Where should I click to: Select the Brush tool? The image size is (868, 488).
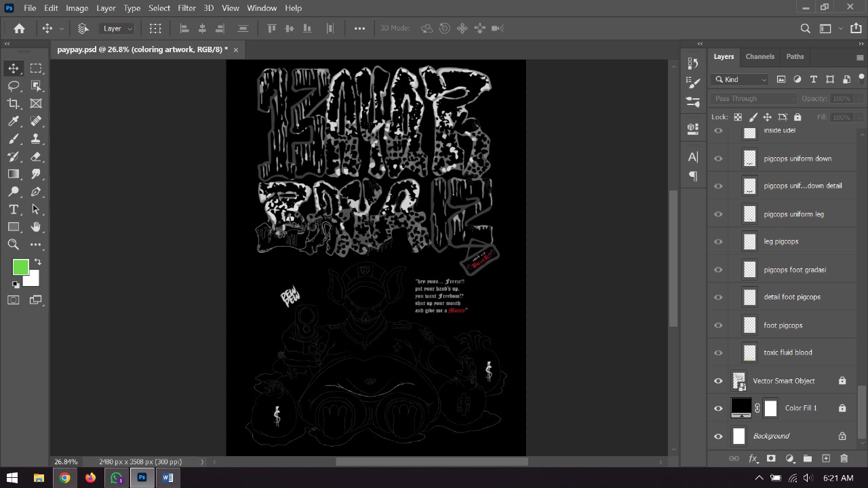[14, 139]
